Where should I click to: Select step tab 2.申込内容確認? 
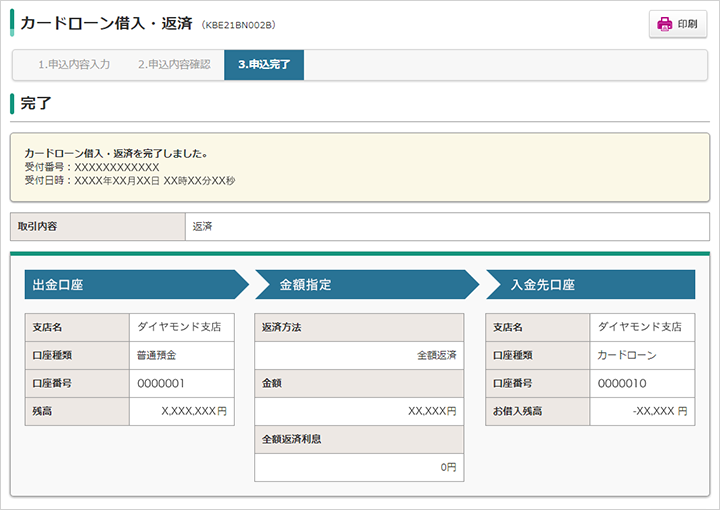coord(174,65)
